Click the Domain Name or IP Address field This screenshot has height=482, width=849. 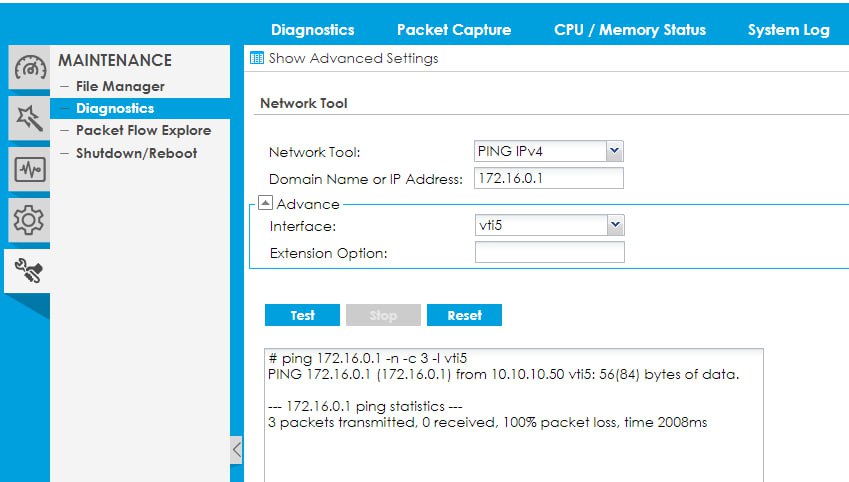pos(549,178)
